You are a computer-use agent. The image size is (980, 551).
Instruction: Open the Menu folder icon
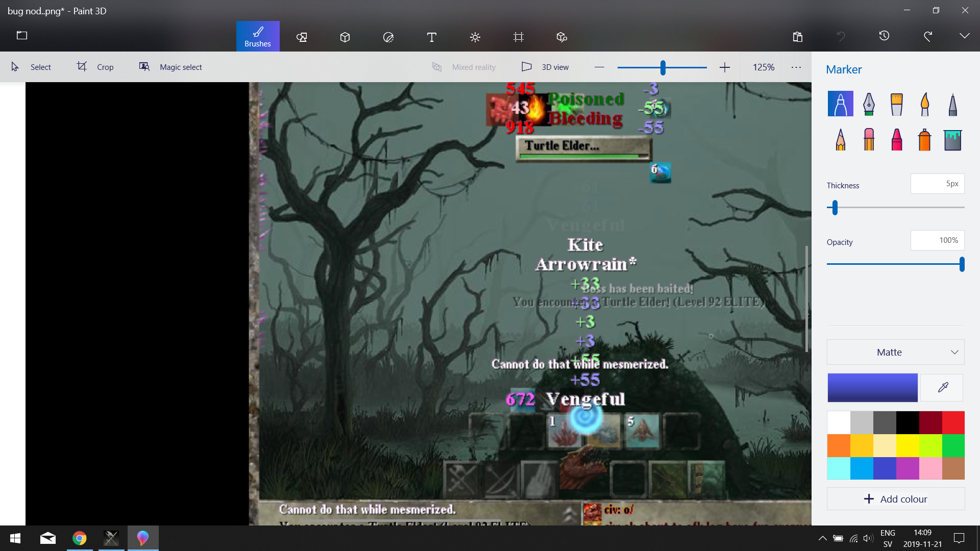click(22, 35)
